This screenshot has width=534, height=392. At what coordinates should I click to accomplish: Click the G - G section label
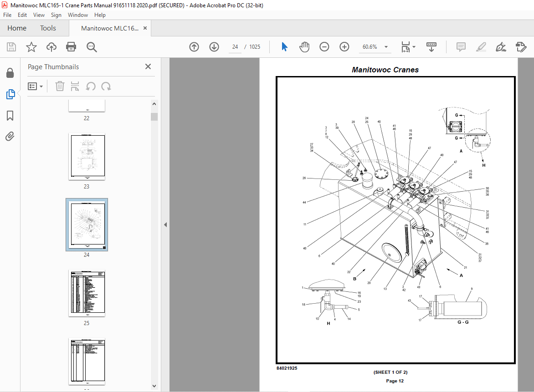(x=463, y=322)
